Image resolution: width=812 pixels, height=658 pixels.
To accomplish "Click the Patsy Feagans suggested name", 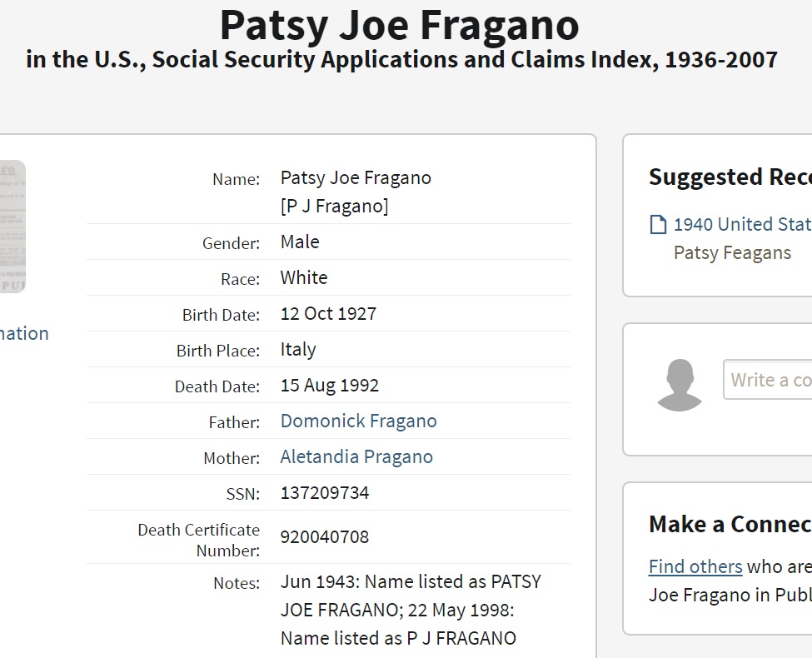I will 732,252.
